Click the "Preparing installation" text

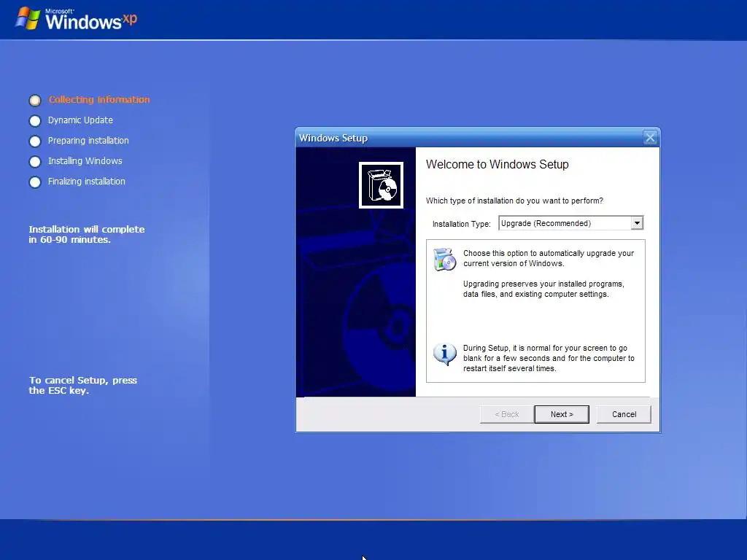click(88, 141)
